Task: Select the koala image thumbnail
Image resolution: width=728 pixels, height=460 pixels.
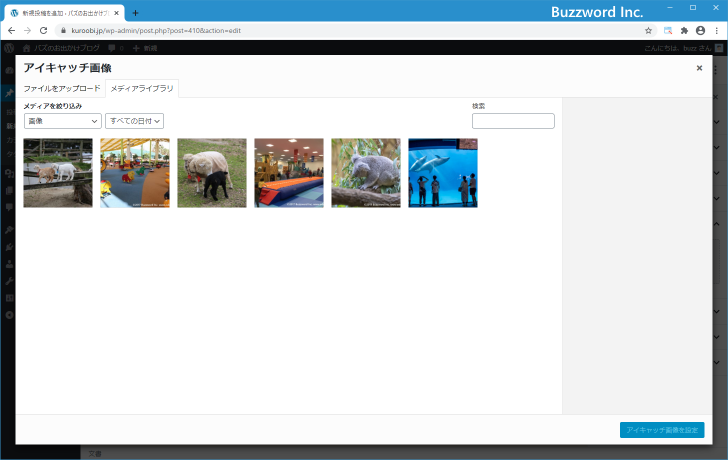Action: point(366,173)
